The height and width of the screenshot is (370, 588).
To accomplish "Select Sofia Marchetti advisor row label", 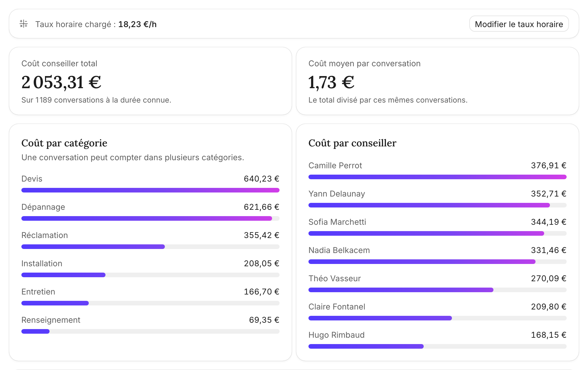I will pyautogui.click(x=337, y=222).
